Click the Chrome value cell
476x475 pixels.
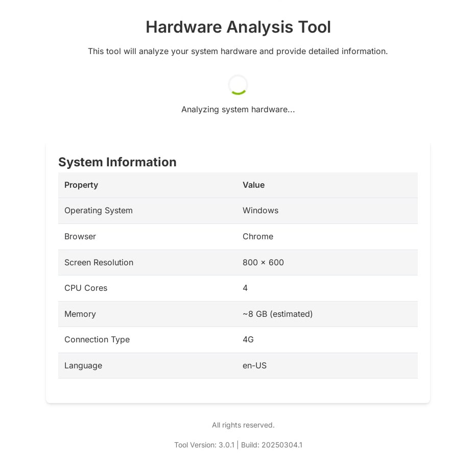pyautogui.click(x=258, y=237)
